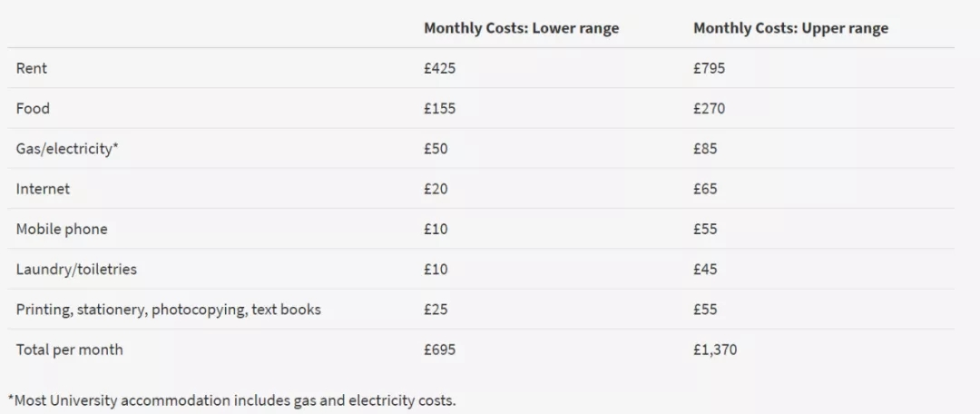Viewport: 980px width, 414px height.
Task: Click the Gas/electricity* row label
Action: pyautogui.click(x=67, y=148)
